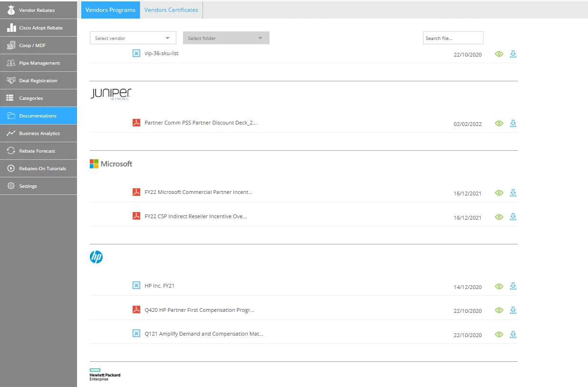The image size is (588, 387).
Task: Open the Select vendor dropdown
Action: pyautogui.click(x=133, y=38)
